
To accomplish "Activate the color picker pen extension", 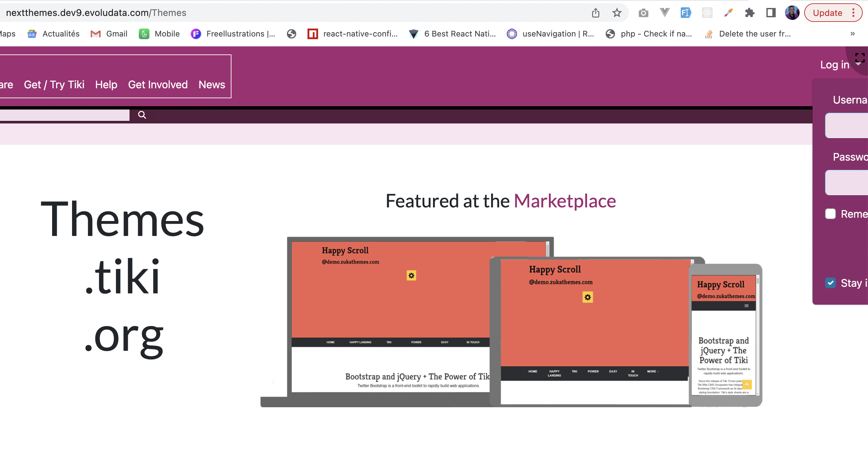I will point(728,13).
